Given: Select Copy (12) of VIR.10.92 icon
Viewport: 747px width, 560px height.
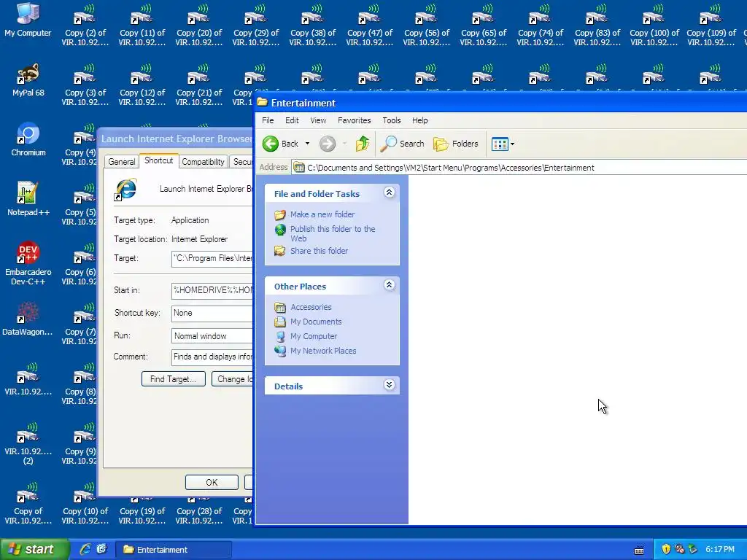Looking at the screenshot, I should pyautogui.click(x=142, y=85).
